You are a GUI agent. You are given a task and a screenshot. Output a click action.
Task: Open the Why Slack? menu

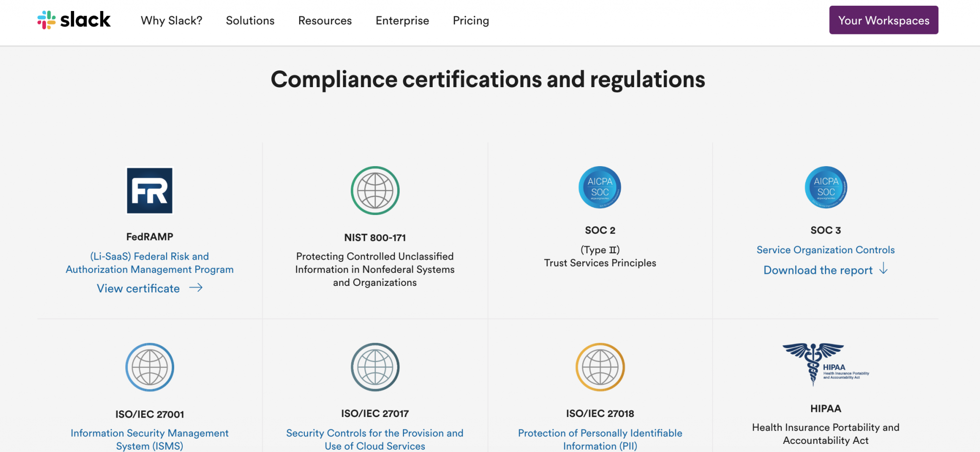(x=171, y=21)
